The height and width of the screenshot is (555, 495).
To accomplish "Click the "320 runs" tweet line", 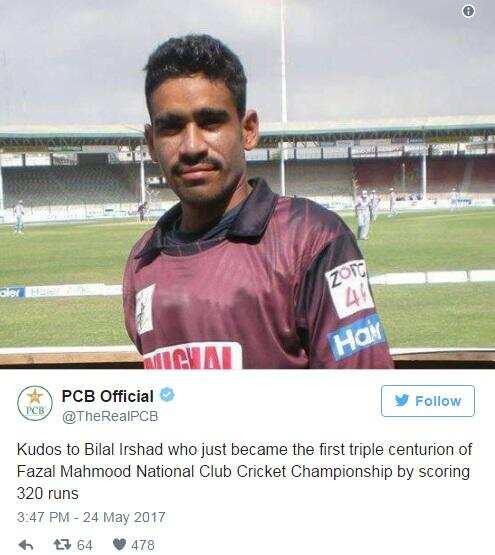I will [47, 493].
